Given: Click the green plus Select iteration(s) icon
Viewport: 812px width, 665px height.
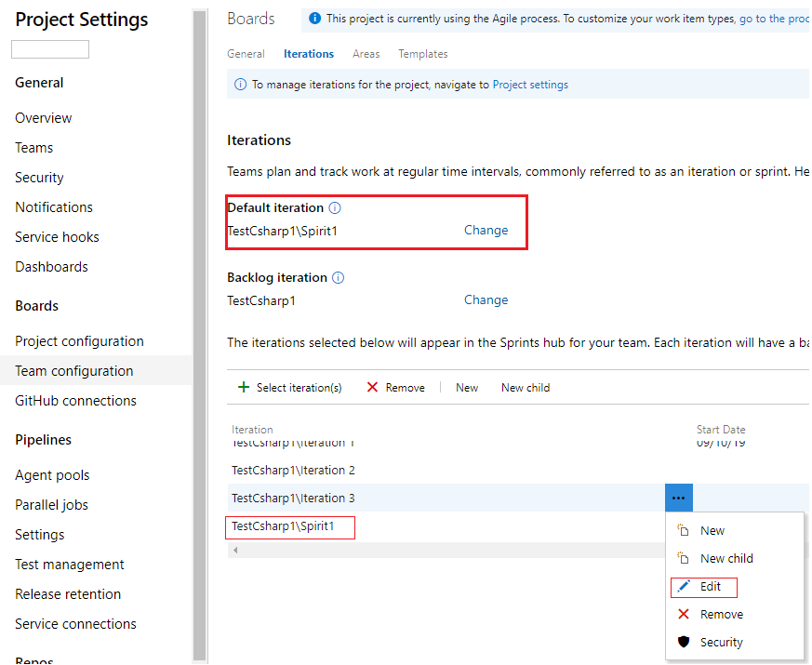Looking at the screenshot, I should 244,388.
